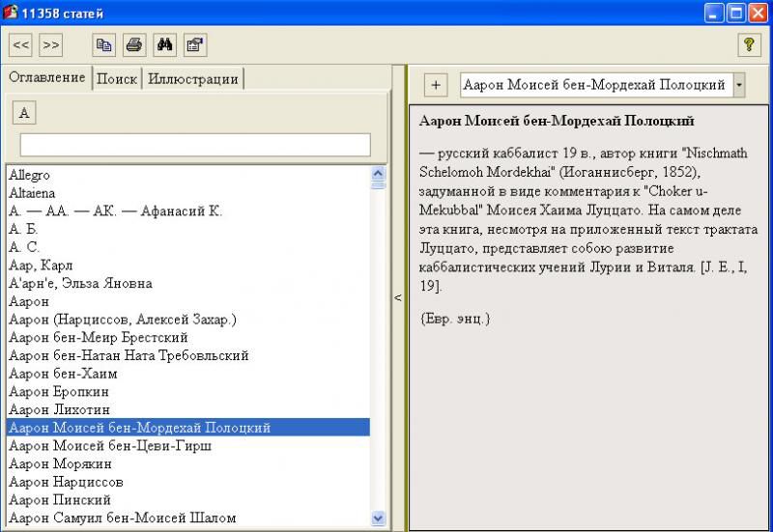Collapse left panel with the < splitter arrow
This screenshot has width=773, height=532.
click(397, 297)
